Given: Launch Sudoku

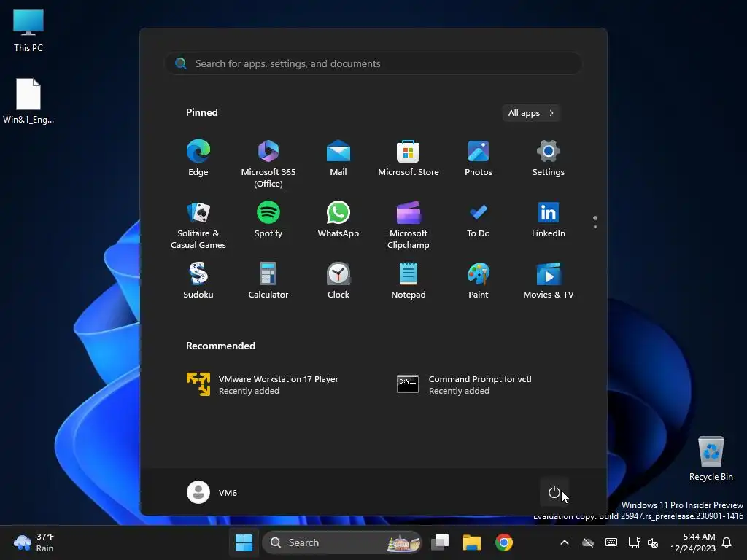Looking at the screenshot, I should click(198, 281).
